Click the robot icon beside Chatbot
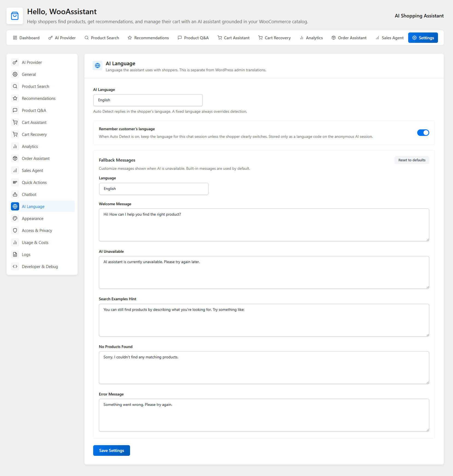The width and height of the screenshot is (453, 476). pos(15,194)
